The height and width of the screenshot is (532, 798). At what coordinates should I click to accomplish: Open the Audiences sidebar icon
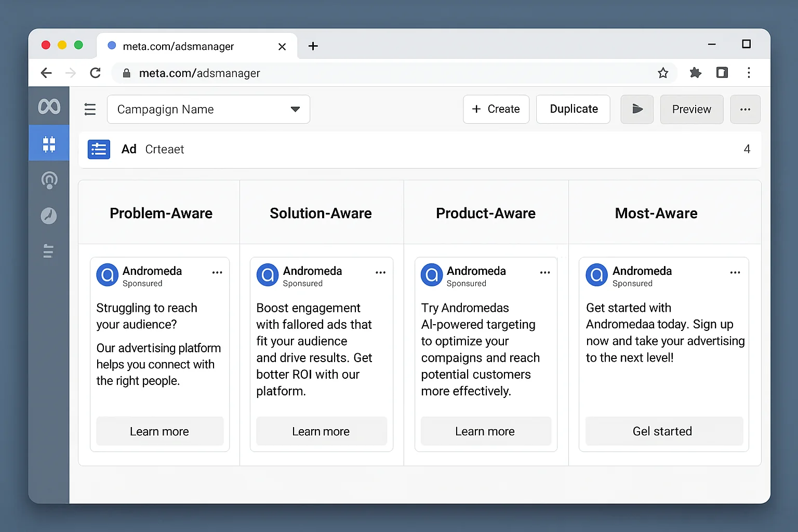point(49,180)
